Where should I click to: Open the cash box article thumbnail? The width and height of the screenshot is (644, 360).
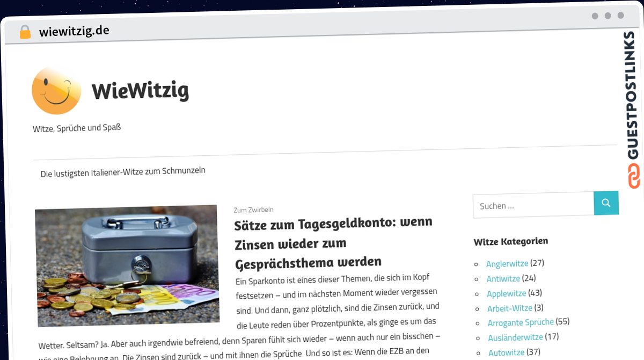[x=127, y=265]
